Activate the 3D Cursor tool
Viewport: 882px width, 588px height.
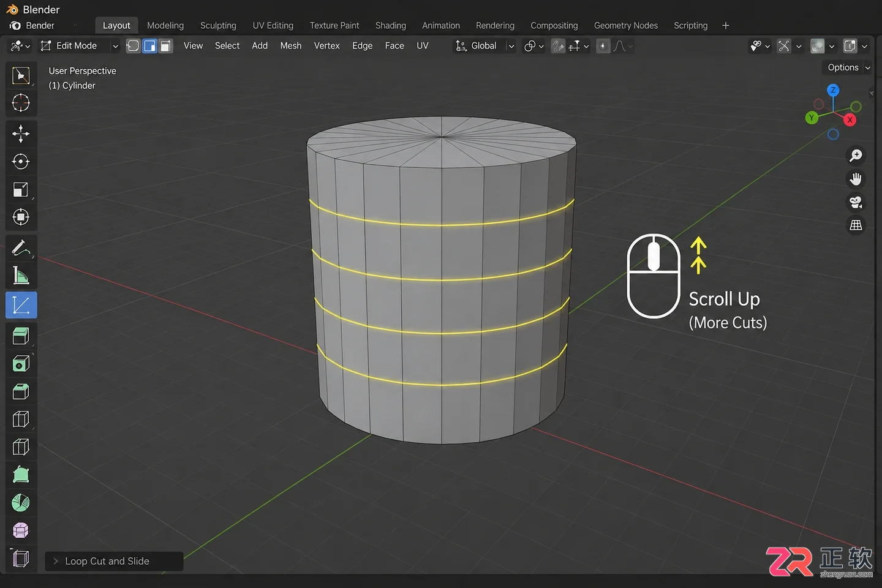click(21, 103)
